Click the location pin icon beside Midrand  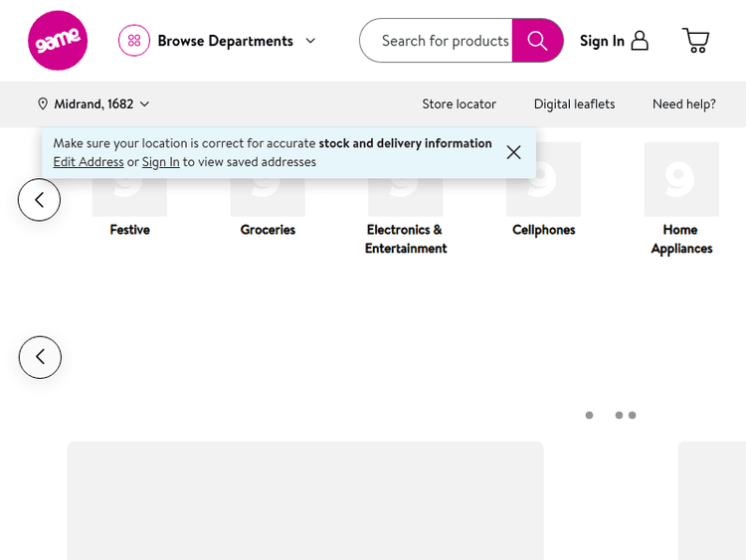[x=43, y=104]
